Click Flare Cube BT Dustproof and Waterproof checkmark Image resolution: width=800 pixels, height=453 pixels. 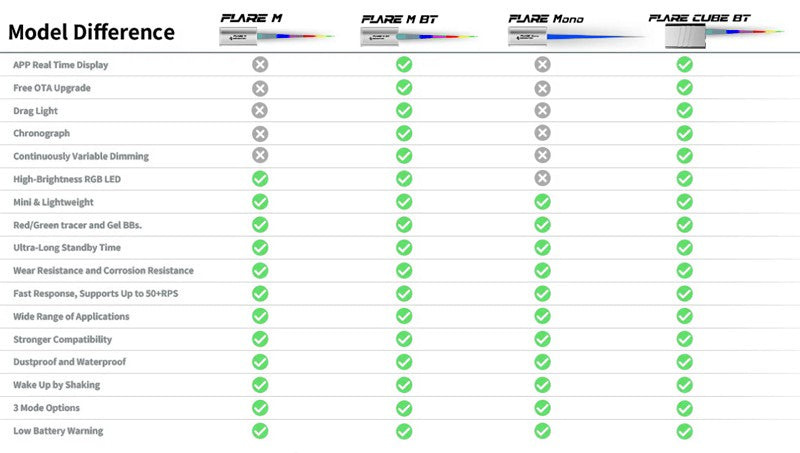click(685, 362)
